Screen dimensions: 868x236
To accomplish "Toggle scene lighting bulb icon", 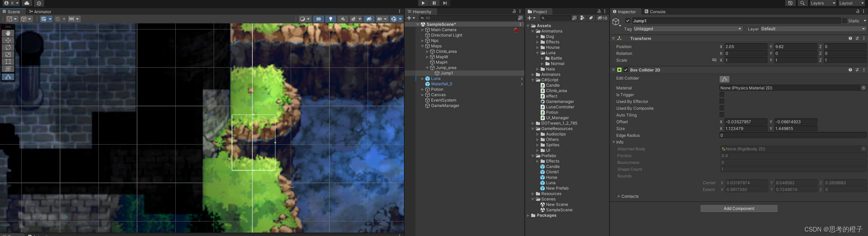I will click(x=330, y=19).
